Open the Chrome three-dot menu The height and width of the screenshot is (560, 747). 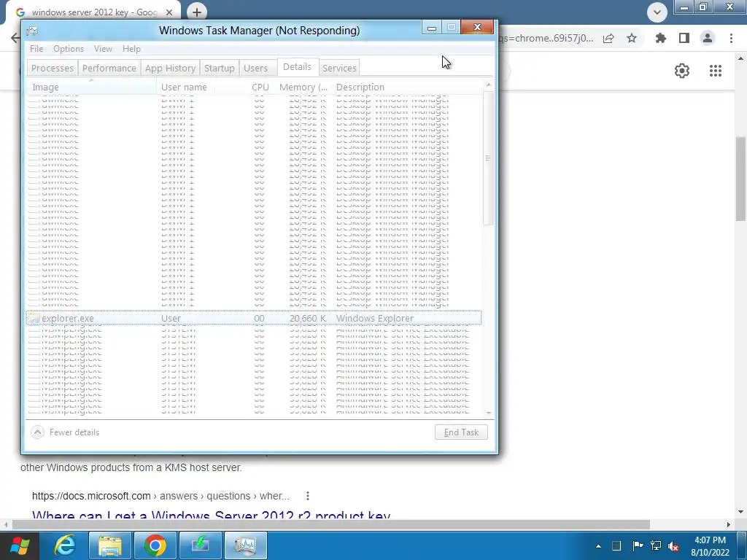click(x=731, y=38)
